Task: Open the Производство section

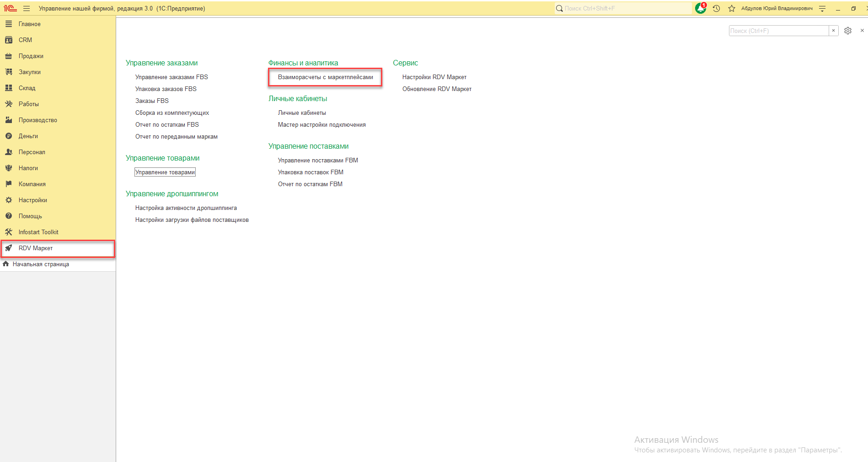Action: (38, 120)
